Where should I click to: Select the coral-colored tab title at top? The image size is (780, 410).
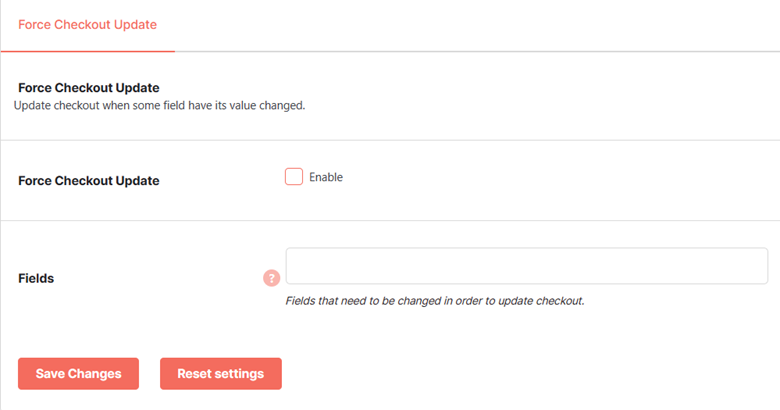[88, 25]
